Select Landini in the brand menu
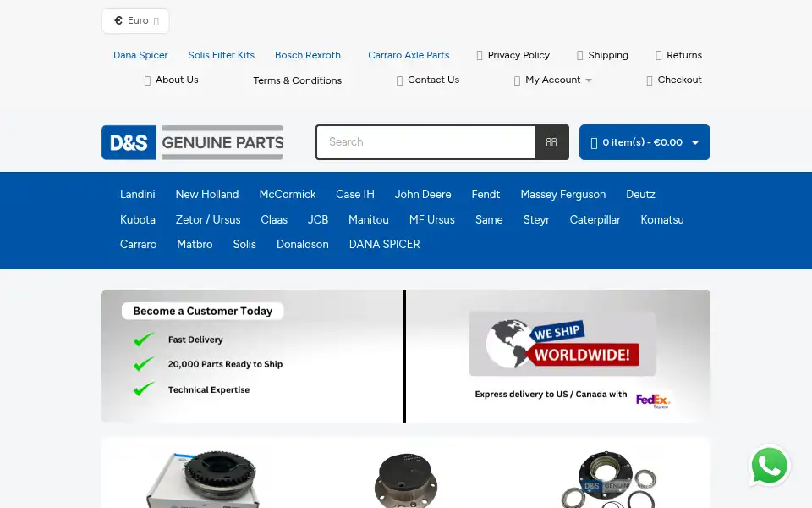 coord(137,195)
